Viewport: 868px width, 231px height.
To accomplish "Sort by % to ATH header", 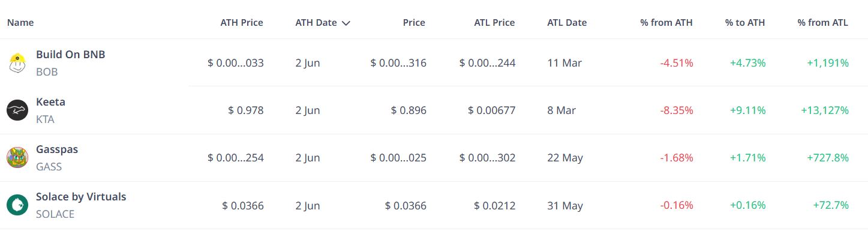I will (x=745, y=23).
